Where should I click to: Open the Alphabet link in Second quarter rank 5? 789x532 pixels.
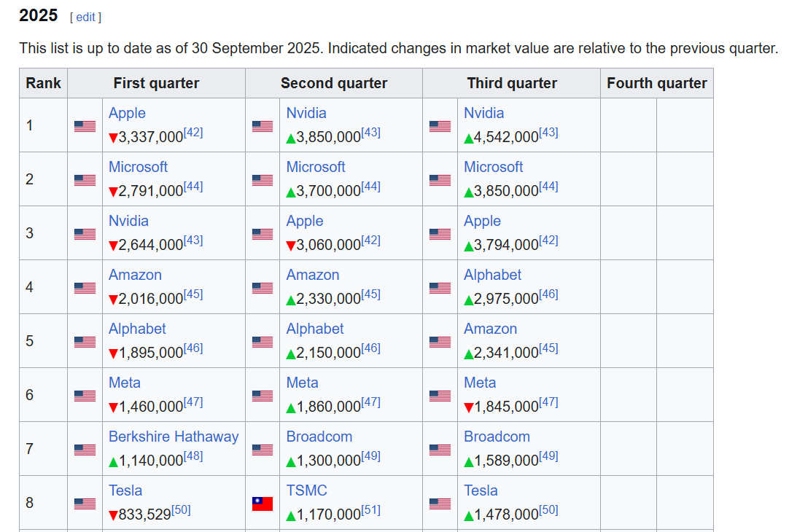[314, 329]
